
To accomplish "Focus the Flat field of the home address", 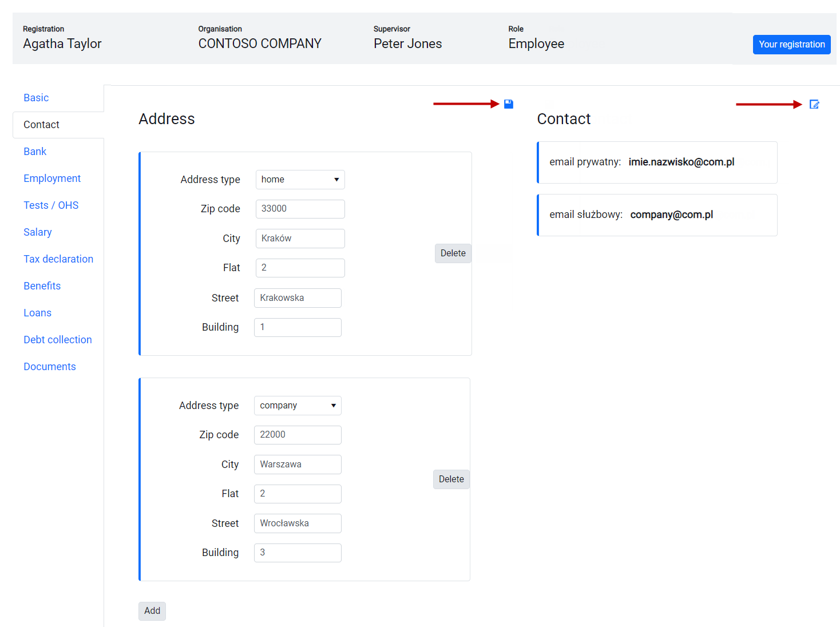I will (x=300, y=268).
